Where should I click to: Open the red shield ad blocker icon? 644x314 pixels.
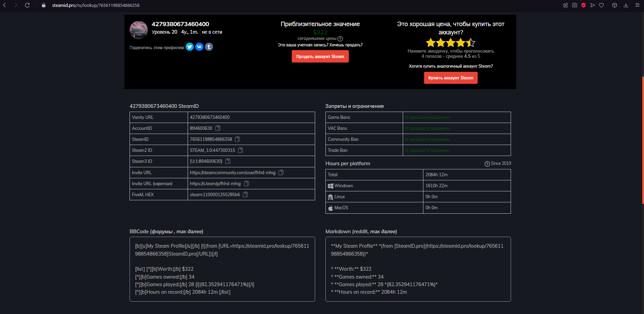point(584,5)
